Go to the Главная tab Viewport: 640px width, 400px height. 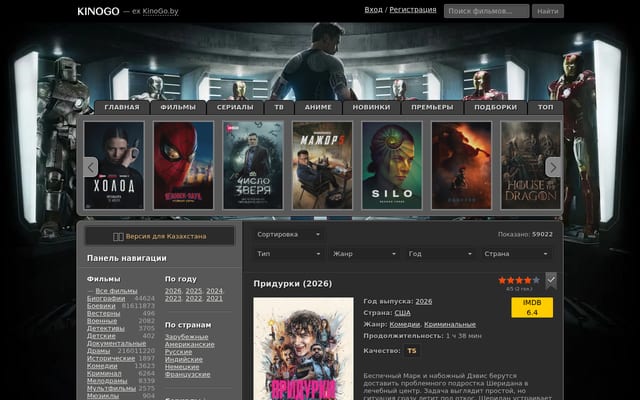[x=122, y=107]
